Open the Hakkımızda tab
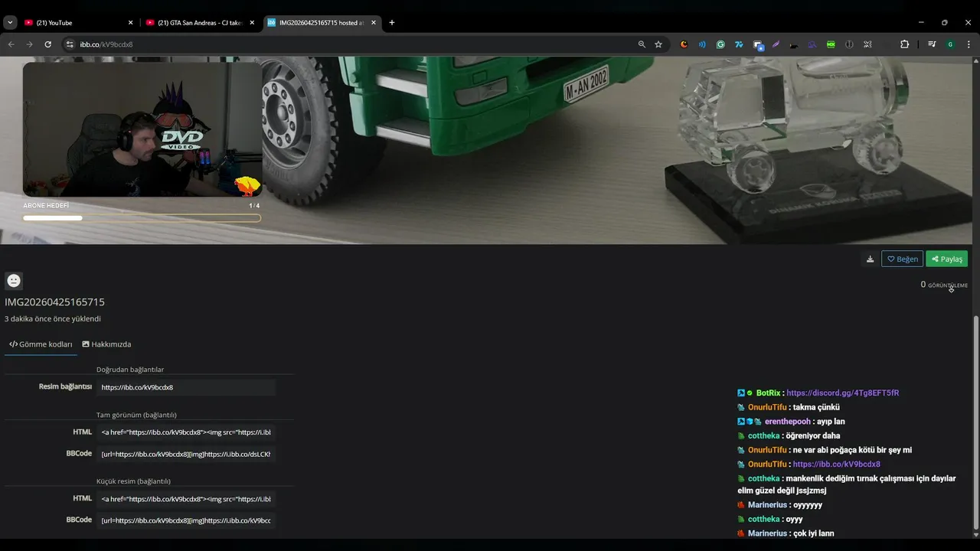Viewport: 980px width, 551px height. point(106,344)
